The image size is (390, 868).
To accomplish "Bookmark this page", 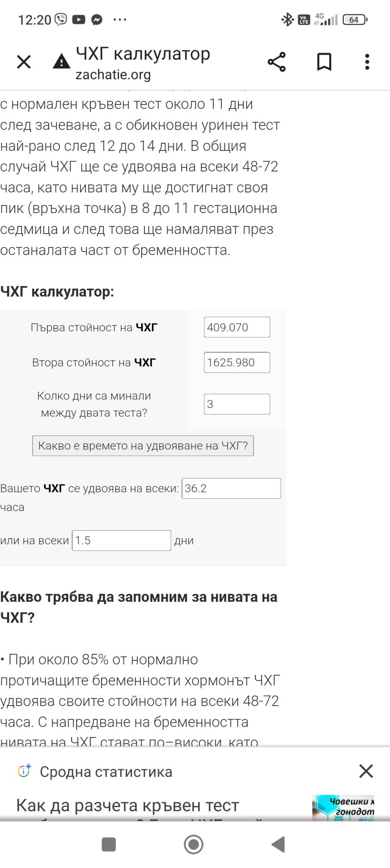I will 324,62.
